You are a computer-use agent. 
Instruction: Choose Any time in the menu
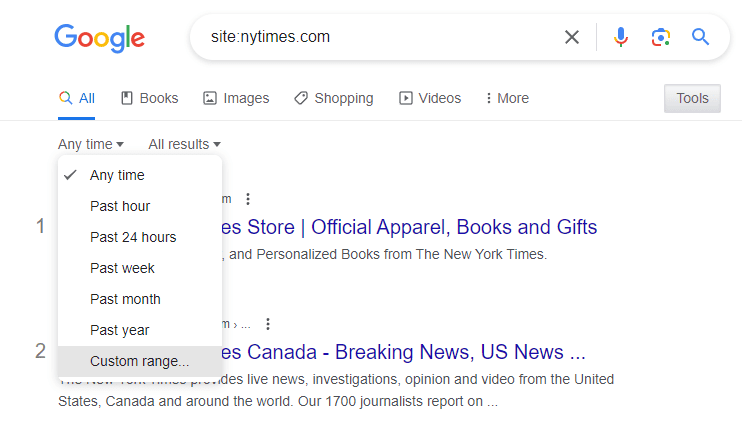140,175
